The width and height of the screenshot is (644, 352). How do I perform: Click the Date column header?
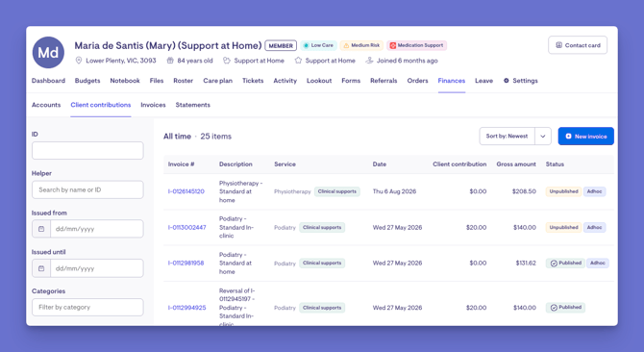click(x=380, y=163)
